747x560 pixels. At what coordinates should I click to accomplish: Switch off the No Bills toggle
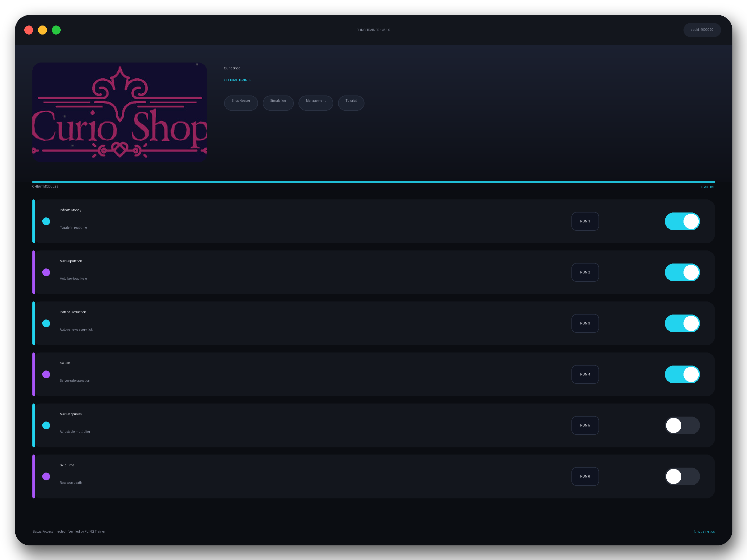[682, 374]
